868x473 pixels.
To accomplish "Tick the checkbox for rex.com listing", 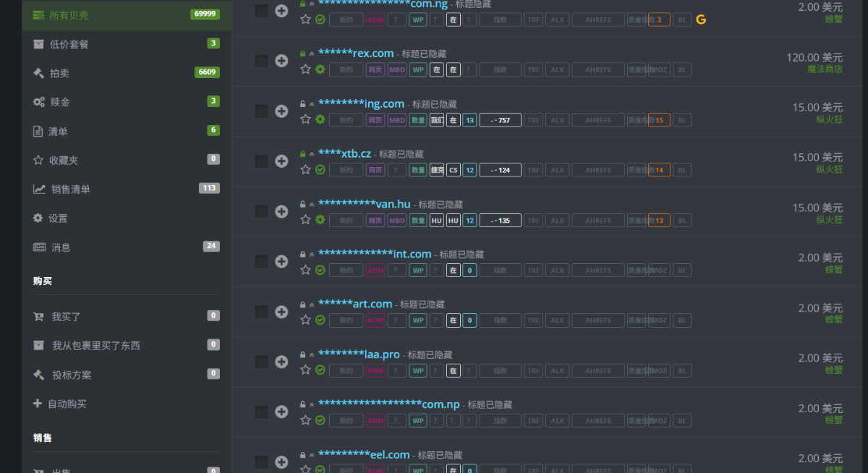I will coord(261,61).
